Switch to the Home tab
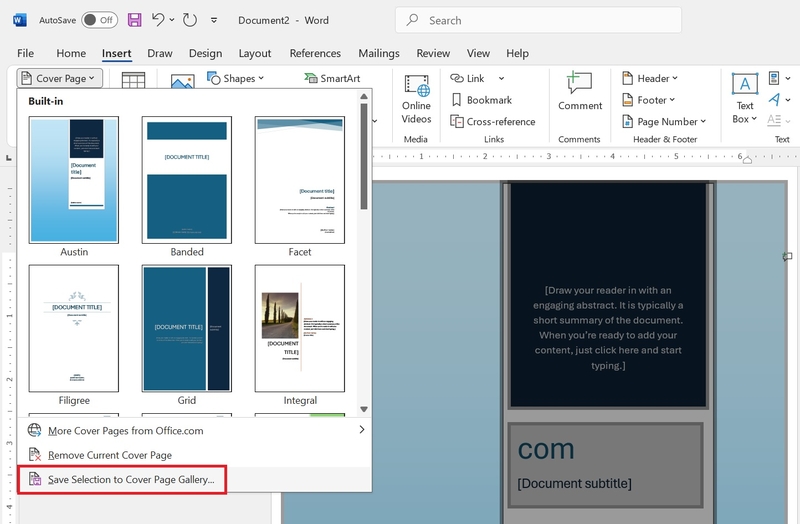This screenshot has width=800, height=524. [71, 53]
